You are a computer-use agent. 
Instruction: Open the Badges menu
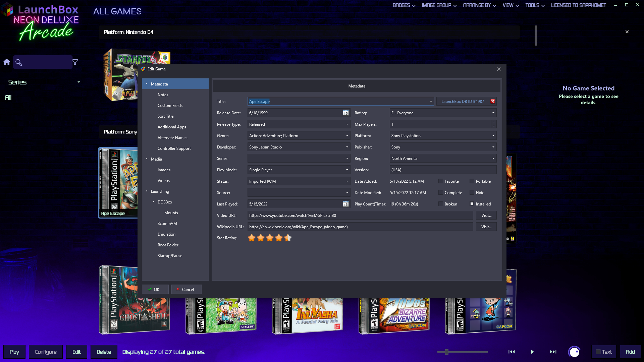[404, 5]
